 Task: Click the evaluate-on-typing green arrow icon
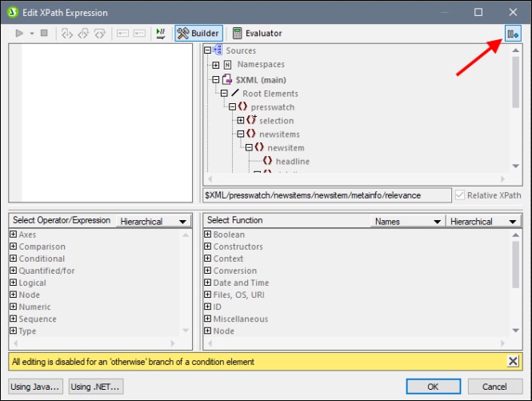click(x=160, y=34)
